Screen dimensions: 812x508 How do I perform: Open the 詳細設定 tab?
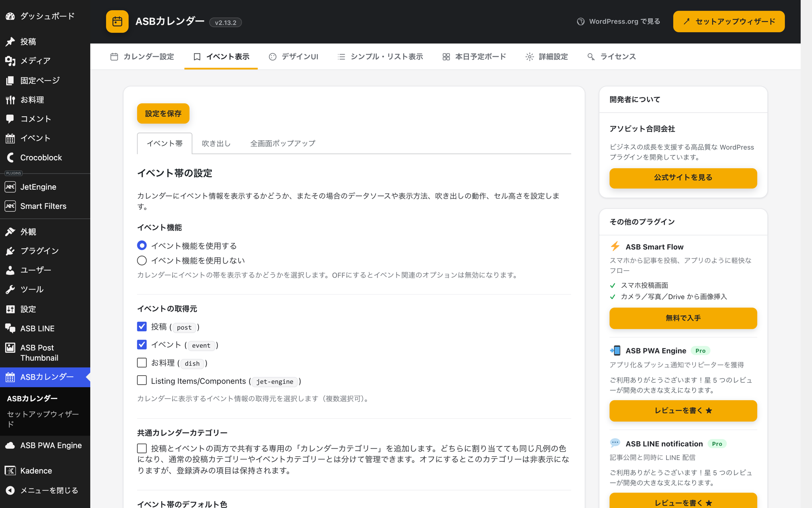[546, 56]
